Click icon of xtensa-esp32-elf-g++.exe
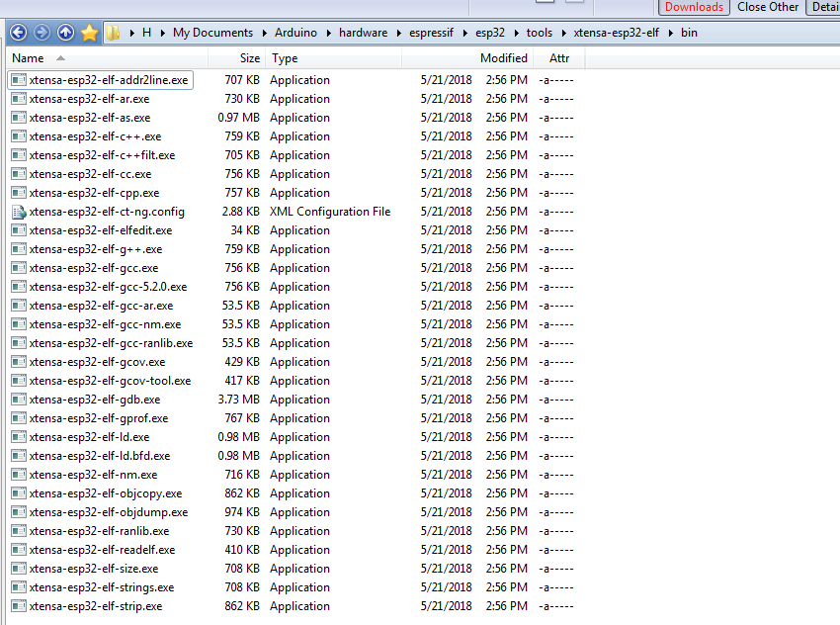 click(x=19, y=249)
